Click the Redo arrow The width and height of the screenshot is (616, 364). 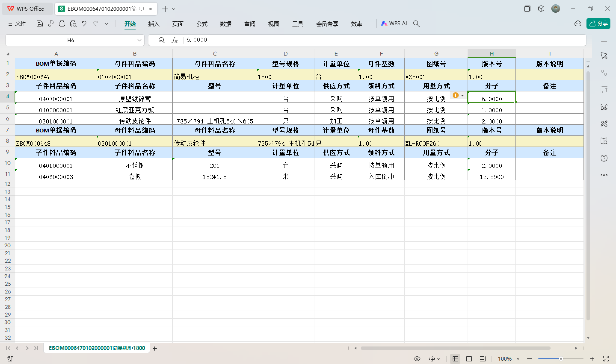tap(96, 23)
